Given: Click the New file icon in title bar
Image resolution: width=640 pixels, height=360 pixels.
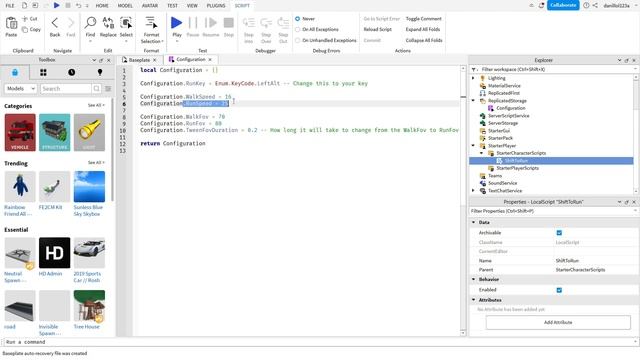Looking at the screenshot, I should [x=24, y=5].
